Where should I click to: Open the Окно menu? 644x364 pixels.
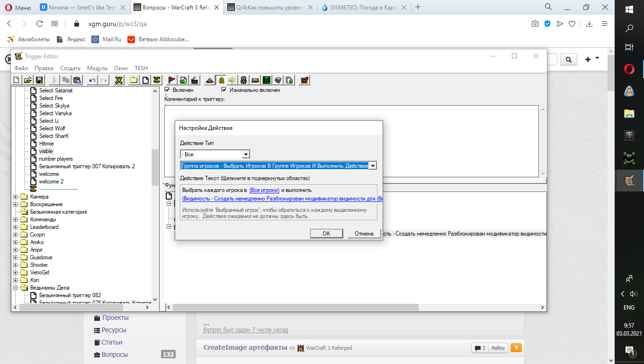coord(121,68)
